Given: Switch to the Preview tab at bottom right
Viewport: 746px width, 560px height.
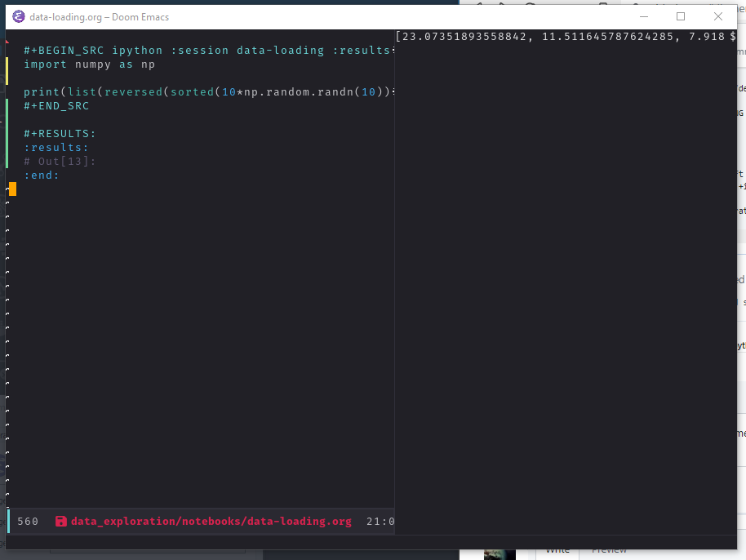Looking at the screenshot, I should coord(609,550).
